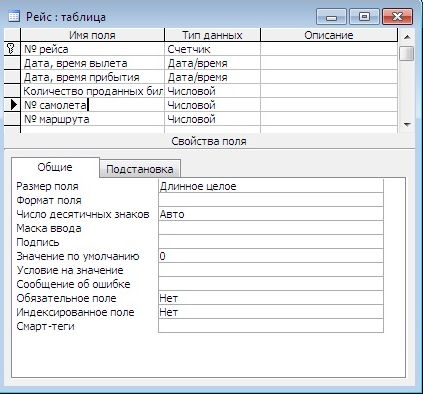The height and width of the screenshot is (394, 423).
Task: Close the Рейс table window
Action: coord(398,16)
